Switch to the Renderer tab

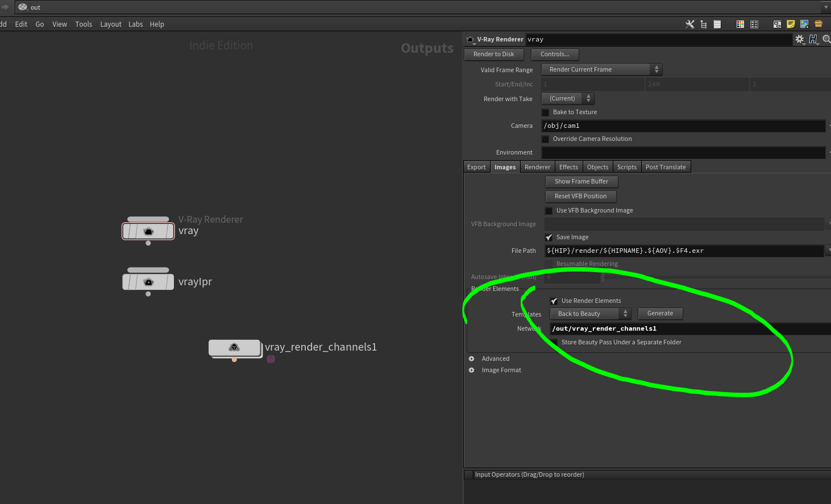tap(537, 167)
